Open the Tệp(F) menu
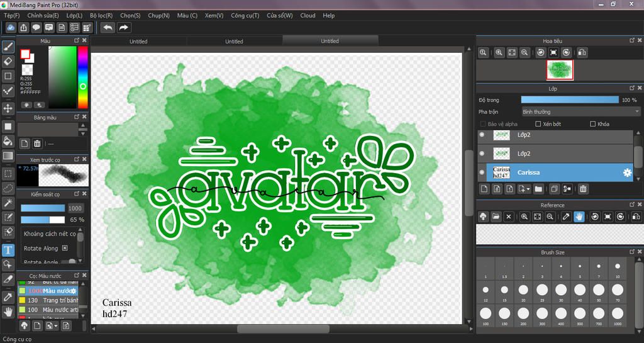The height and width of the screenshot is (343, 644). (x=12, y=15)
